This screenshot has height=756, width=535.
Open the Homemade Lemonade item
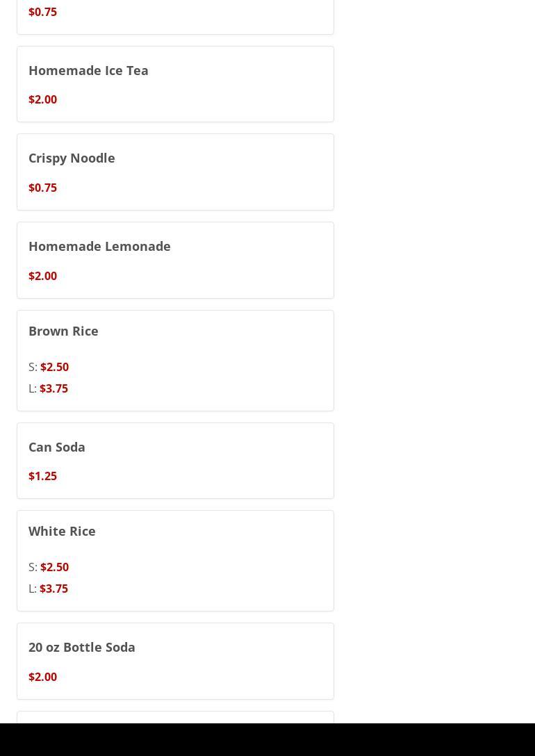tap(99, 246)
